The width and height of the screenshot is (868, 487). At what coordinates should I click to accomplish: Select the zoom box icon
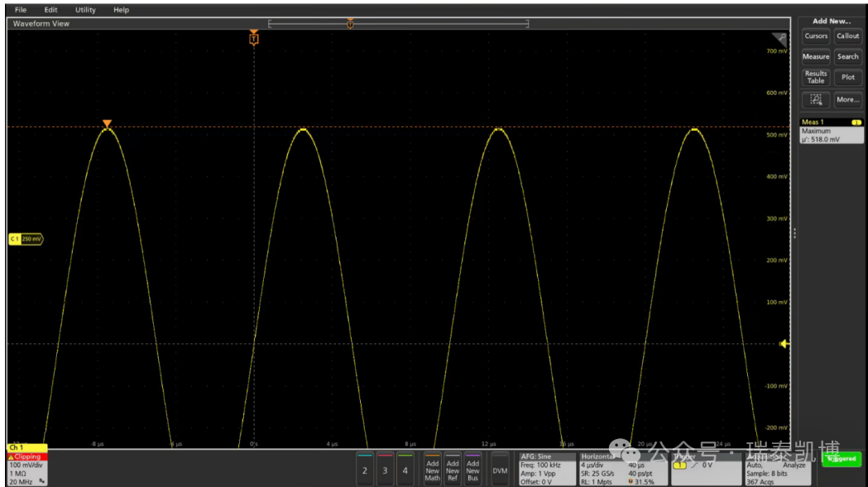(815, 100)
